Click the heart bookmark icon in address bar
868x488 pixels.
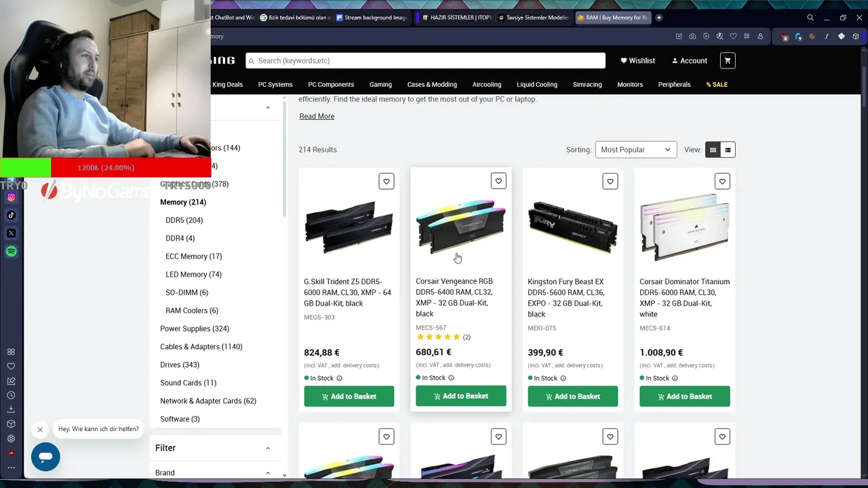733,37
